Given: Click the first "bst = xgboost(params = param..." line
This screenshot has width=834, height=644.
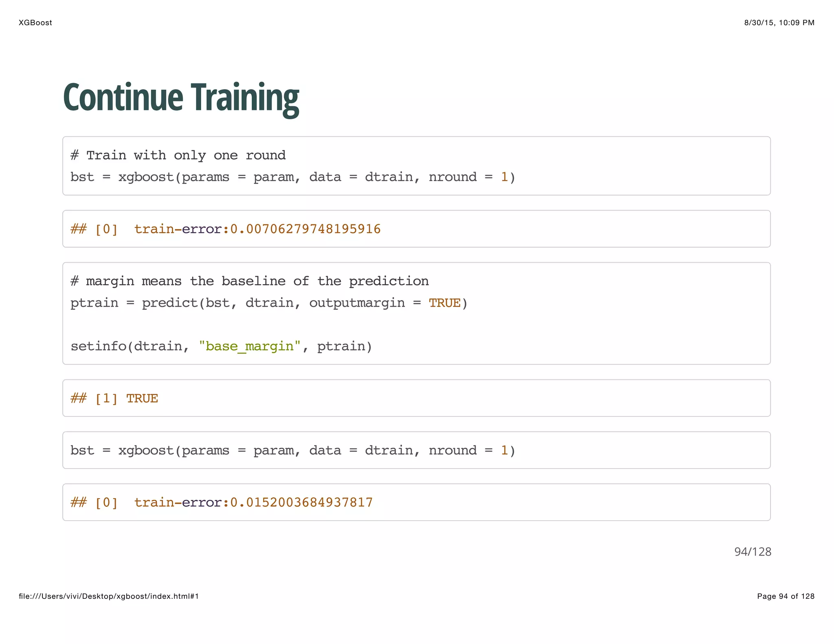Looking at the screenshot, I should pos(293,177).
